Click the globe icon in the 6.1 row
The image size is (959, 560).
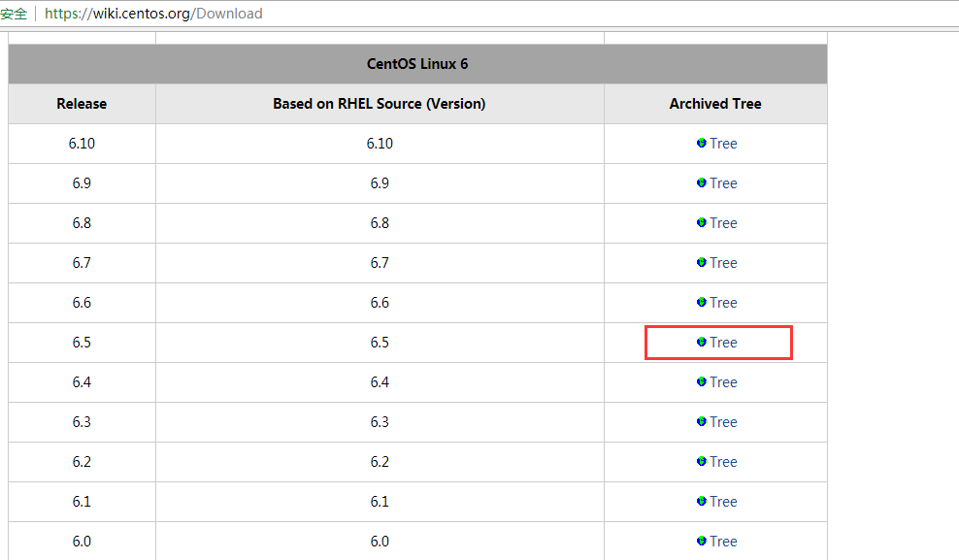702,501
